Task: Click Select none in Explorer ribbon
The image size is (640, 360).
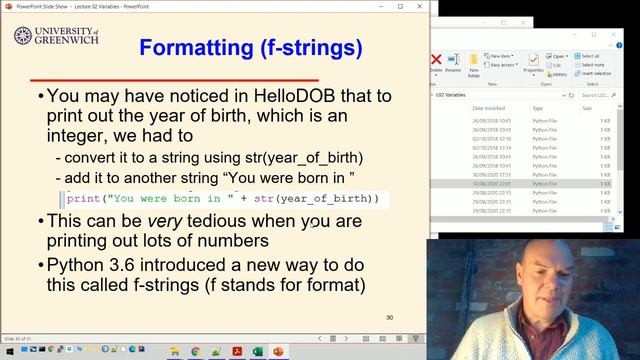Action: pyautogui.click(x=589, y=65)
